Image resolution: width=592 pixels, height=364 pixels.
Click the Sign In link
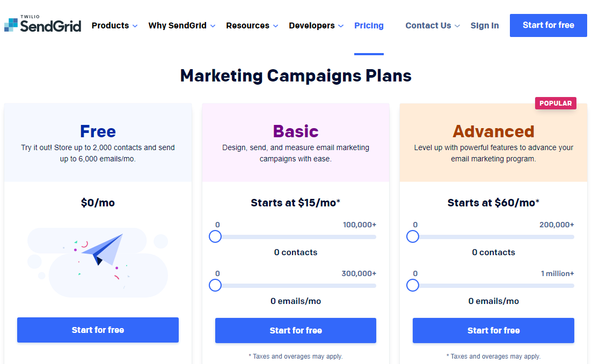tap(485, 26)
